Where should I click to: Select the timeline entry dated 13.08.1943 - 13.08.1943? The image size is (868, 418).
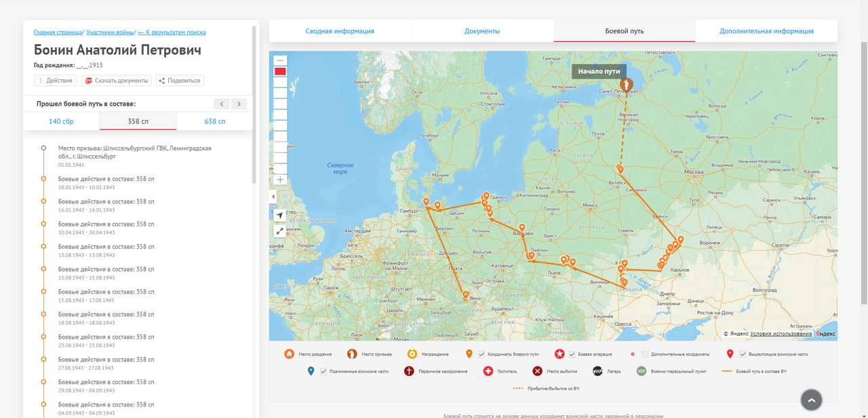tap(106, 250)
